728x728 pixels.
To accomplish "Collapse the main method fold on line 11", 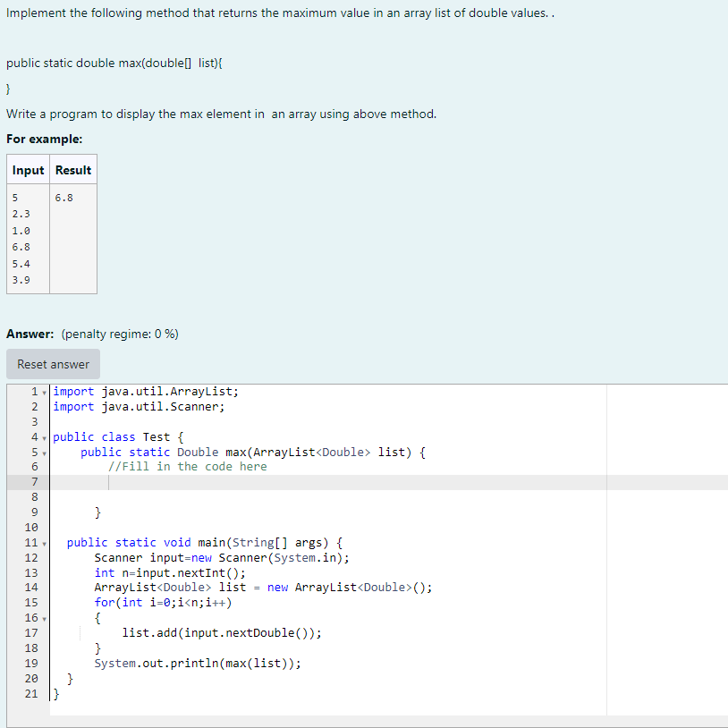I will pyautogui.click(x=43, y=542).
